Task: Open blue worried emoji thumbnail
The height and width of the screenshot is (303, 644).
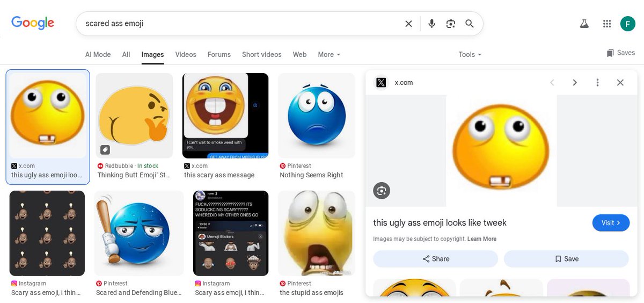Action: [317, 116]
